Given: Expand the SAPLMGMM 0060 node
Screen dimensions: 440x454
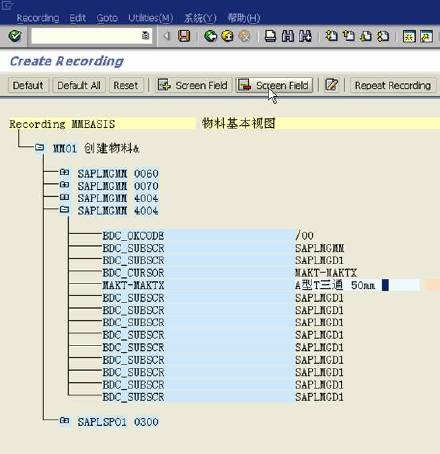Looking at the screenshot, I should click(64, 172).
